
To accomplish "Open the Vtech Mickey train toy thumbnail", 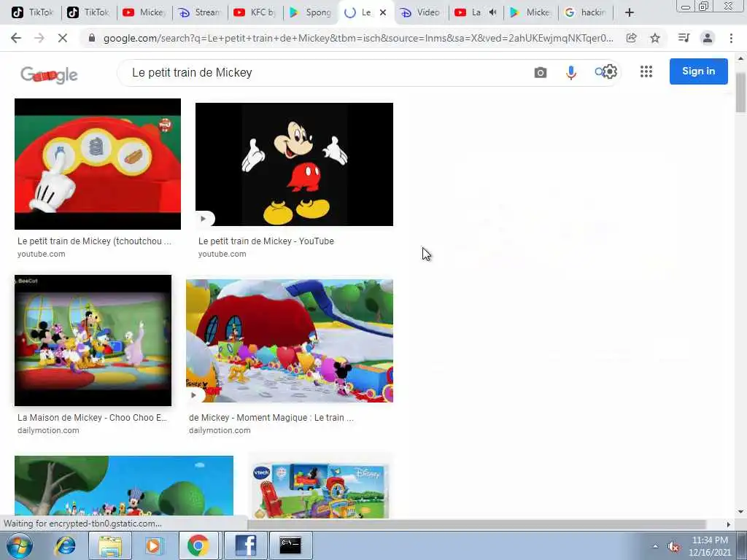I will 321,489.
